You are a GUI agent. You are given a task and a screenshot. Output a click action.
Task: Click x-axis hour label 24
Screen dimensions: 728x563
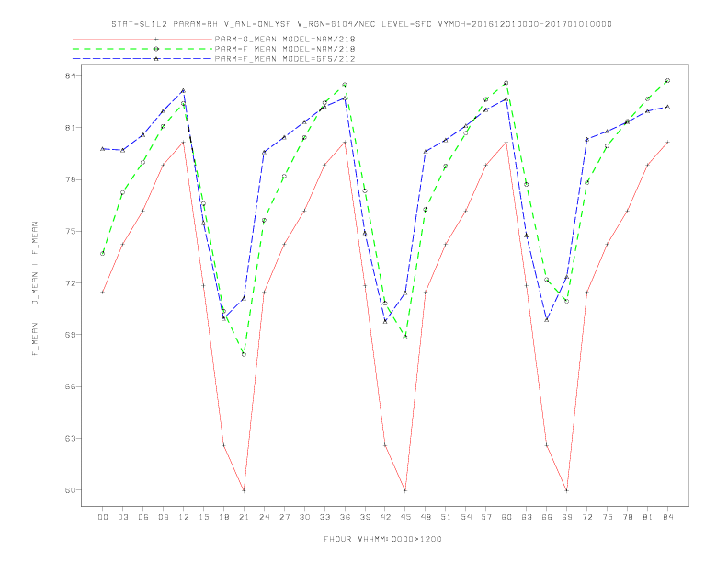264,517
